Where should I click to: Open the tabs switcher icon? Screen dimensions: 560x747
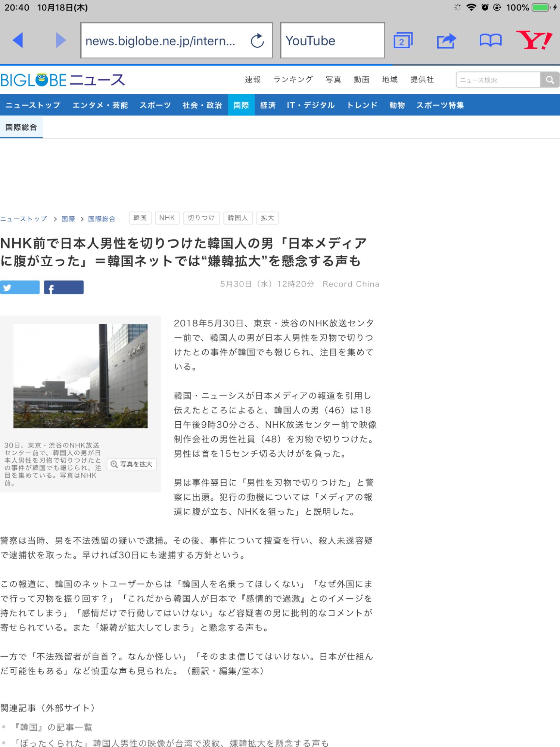403,40
